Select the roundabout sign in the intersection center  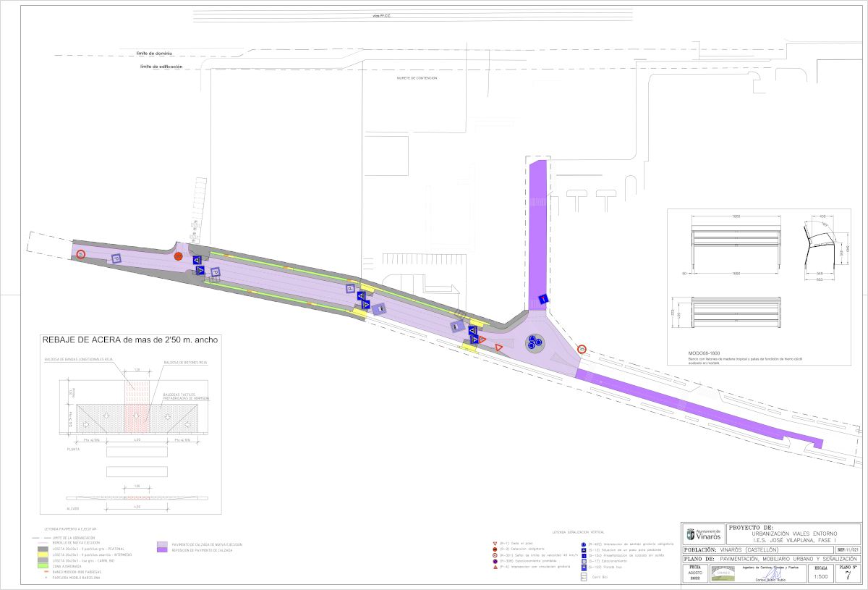(x=535, y=342)
